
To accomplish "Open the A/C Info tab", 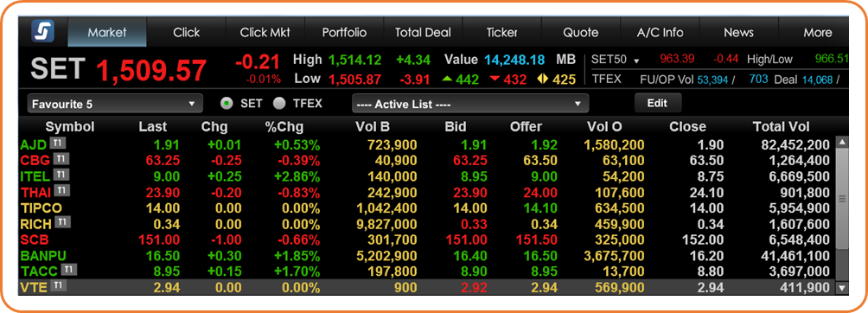I will 660,32.
